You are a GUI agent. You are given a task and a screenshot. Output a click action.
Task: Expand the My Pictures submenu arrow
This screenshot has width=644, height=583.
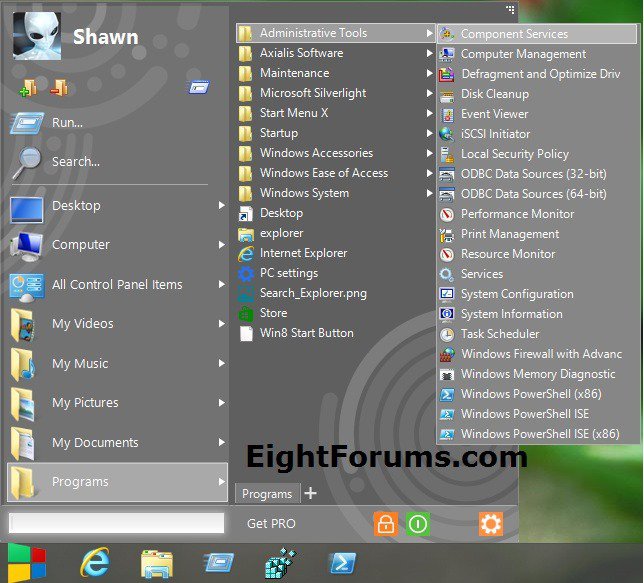(222, 402)
